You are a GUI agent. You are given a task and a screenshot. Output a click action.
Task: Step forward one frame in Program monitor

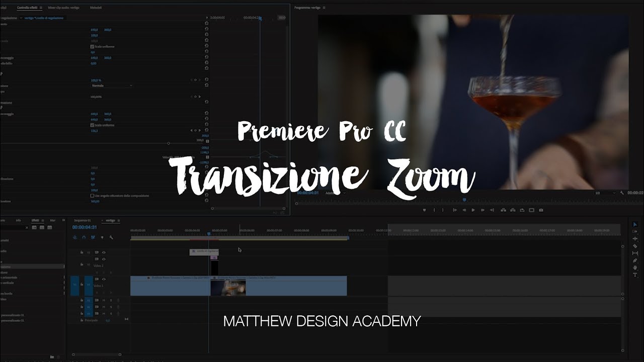coord(482,210)
